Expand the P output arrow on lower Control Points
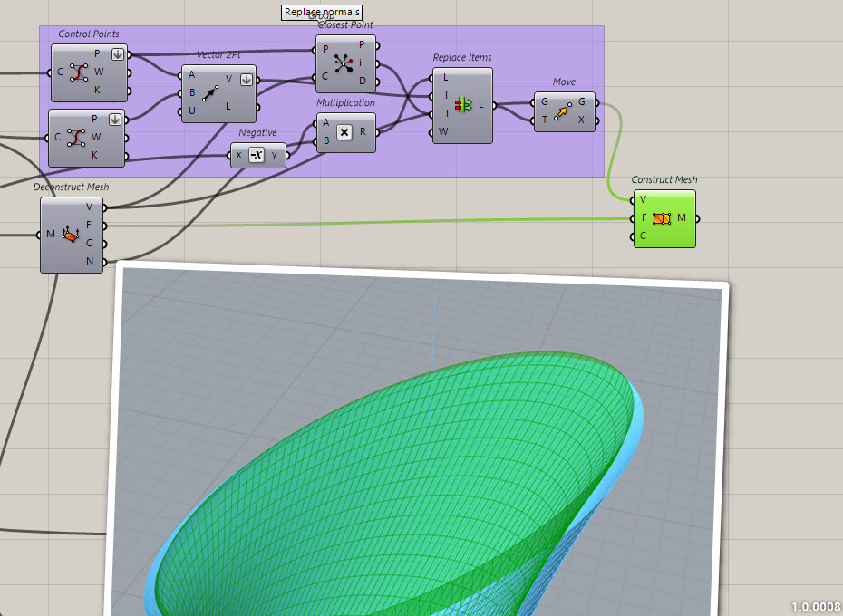This screenshot has height=616, width=843. [116, 120]
